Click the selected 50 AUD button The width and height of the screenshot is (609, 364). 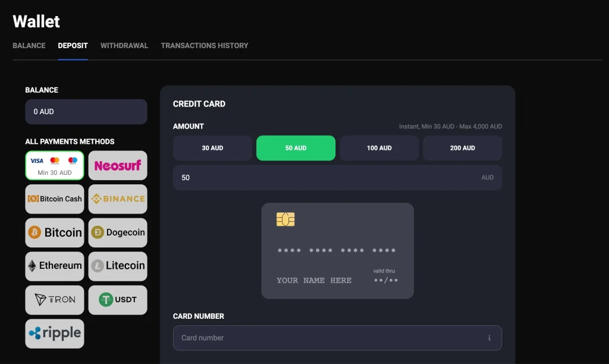pos(296,148)
